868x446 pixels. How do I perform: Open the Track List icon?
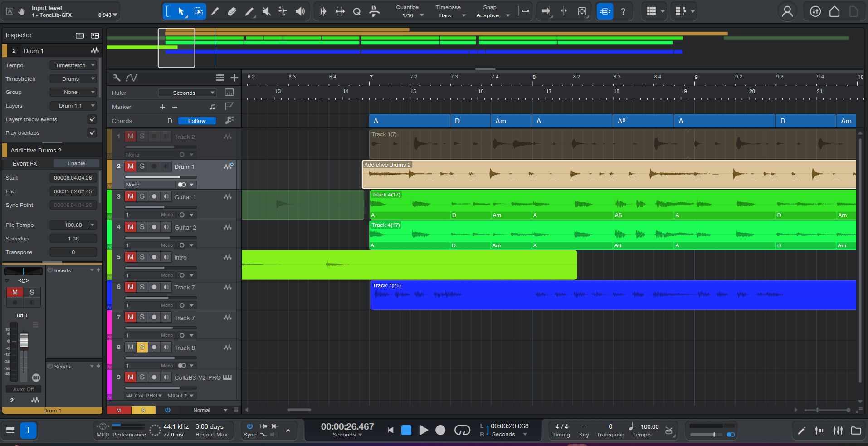220,78
